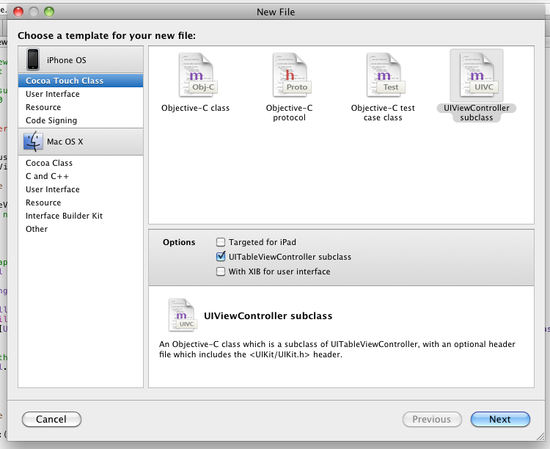550x449 pixels.
Task: Open User Interface under iPhone OS
Action: (81, 94)
